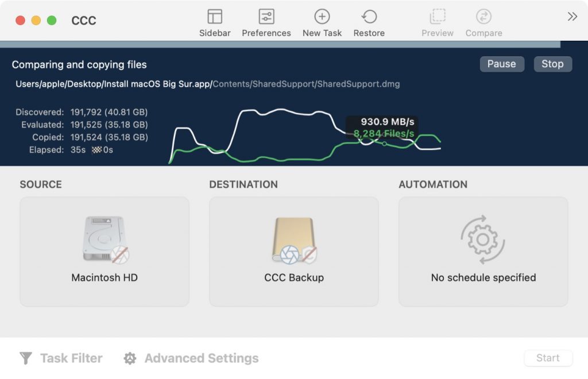
Task: Click the yellow minimize window button
Action: tap(36, 20)
